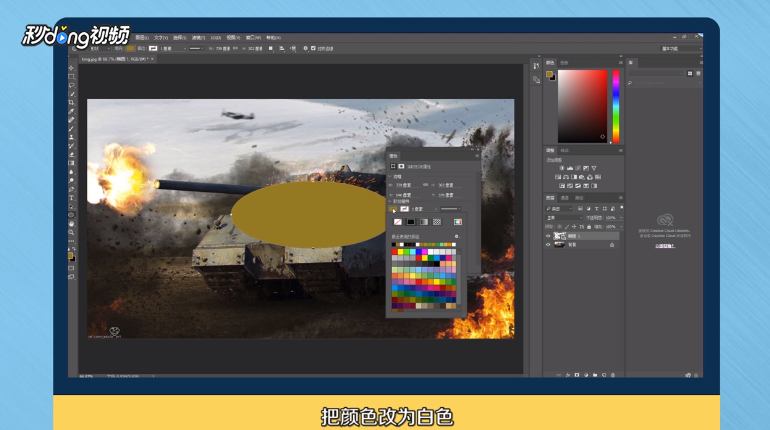Select the Rectangular Marquee tool
The height and width of the screenshot is (430, 770).
click(72, 77)
